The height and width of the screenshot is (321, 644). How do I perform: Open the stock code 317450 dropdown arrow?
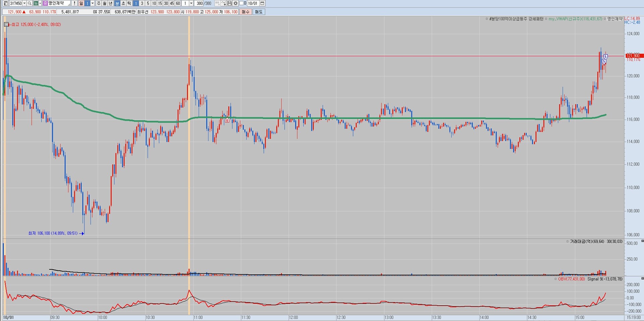(x=24, y=3)
